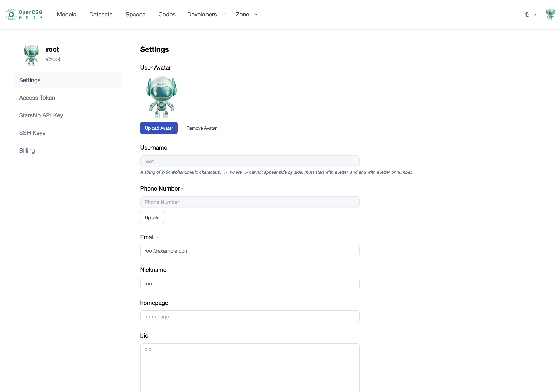Viewport: 560px width, 392px height.
Task: Go to Datasets in the navbar
Action: [101, 15]
